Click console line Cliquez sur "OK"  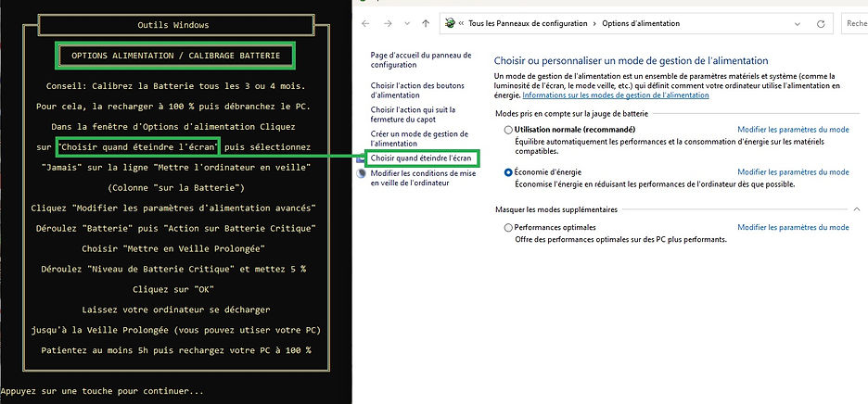click(173, 289)
